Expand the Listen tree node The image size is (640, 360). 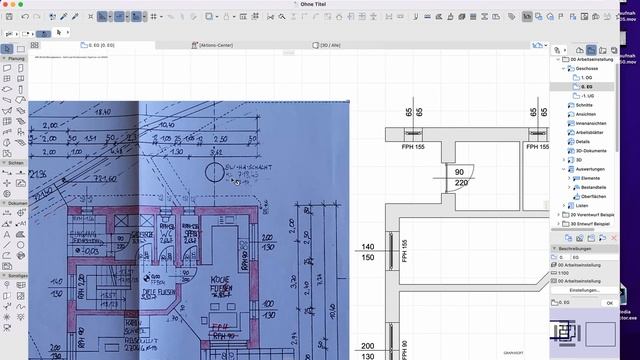tap(564, 206)
